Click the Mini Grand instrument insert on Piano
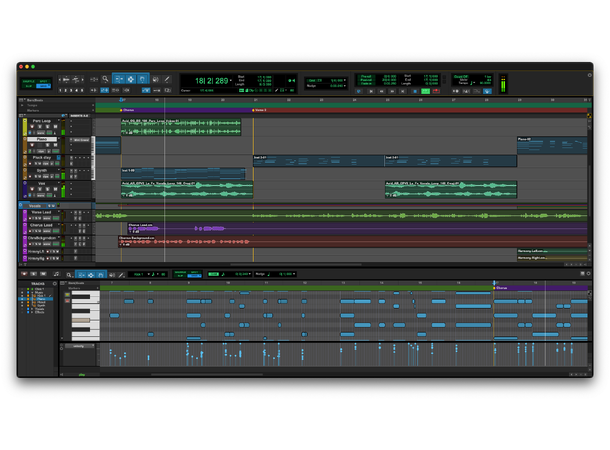 [79, 140]
